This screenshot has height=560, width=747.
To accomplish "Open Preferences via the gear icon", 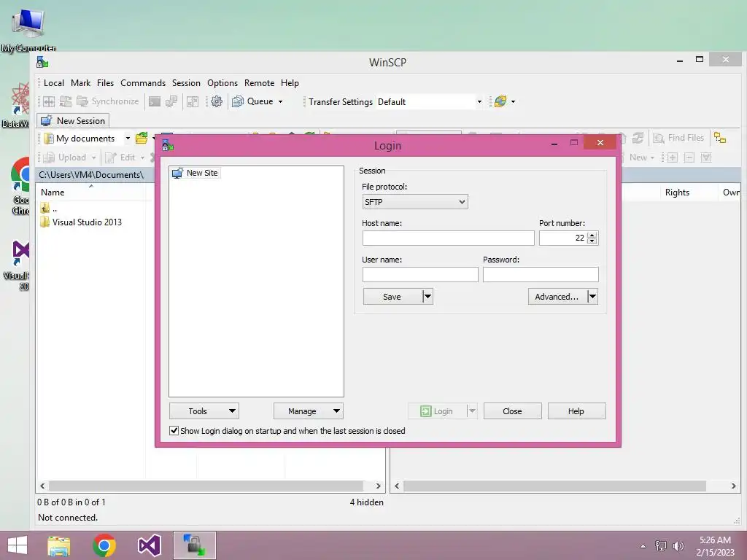I will point(216,101).
